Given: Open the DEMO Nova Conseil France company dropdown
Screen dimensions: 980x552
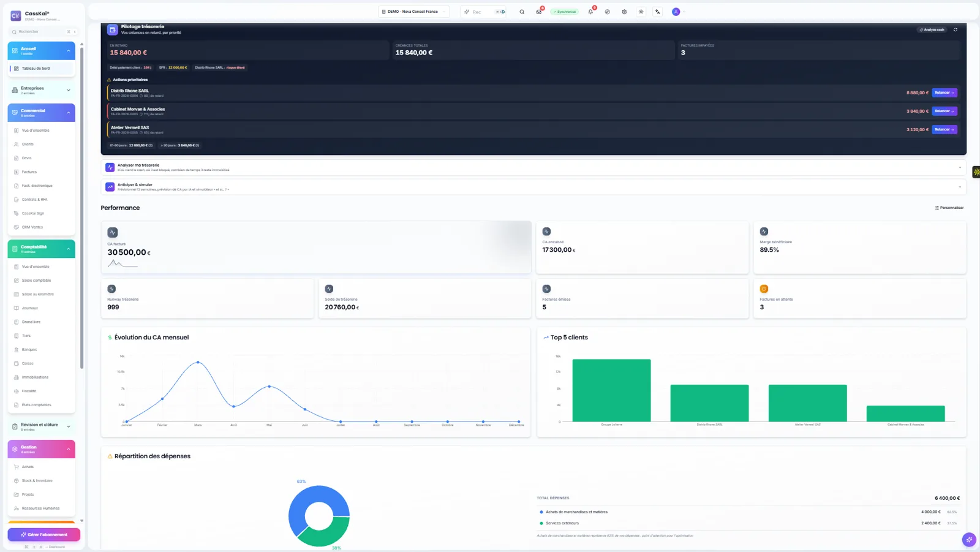Looking at the screenshot, I should 414,12.
